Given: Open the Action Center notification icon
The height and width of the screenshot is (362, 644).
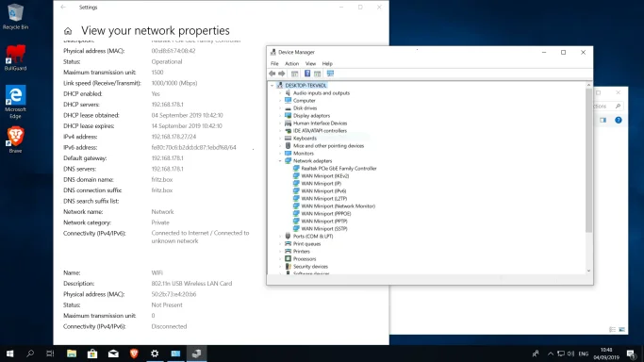Looking at the screenshot, I should coord(631,354).
